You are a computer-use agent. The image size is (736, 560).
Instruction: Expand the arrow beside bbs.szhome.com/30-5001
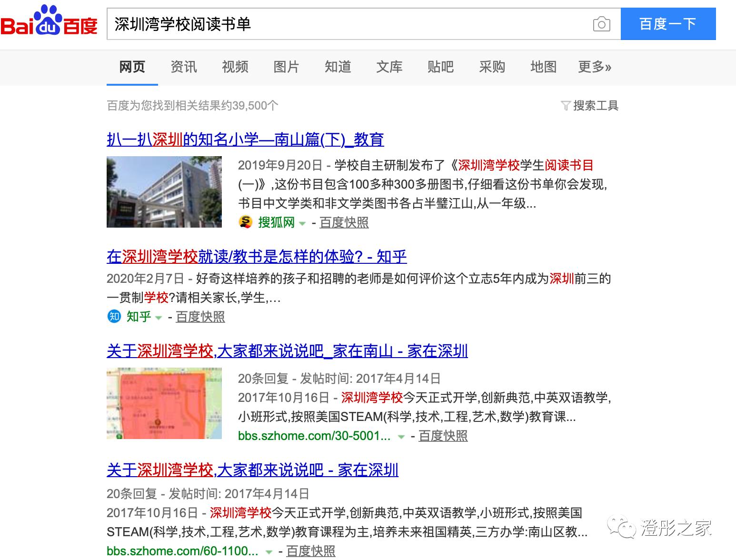(x=401, y=436)
